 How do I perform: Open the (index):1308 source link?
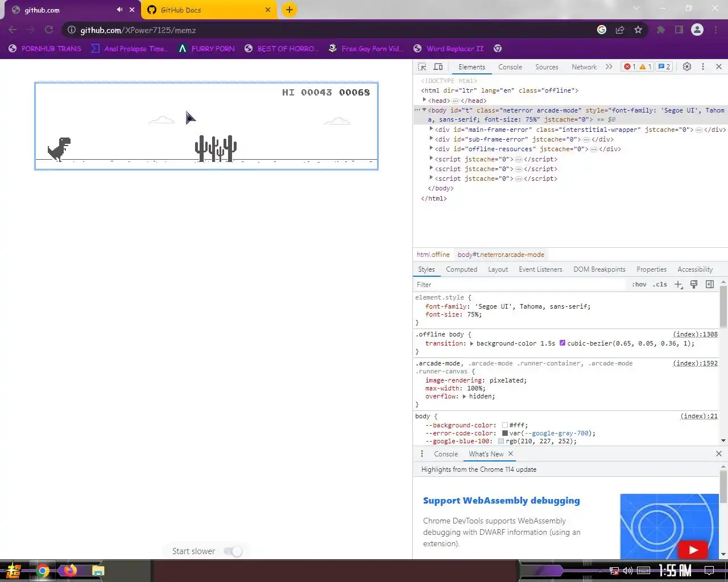coord(695,334)
